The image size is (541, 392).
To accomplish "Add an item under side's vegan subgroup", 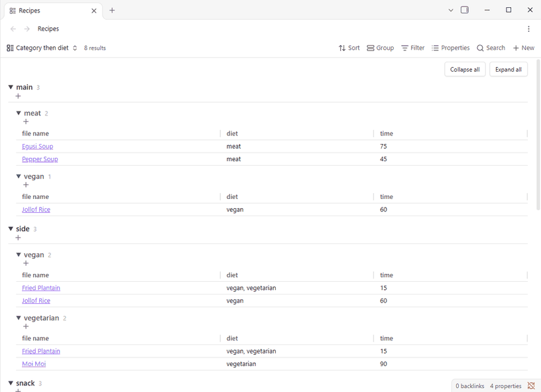I will [x=26, y=263].
